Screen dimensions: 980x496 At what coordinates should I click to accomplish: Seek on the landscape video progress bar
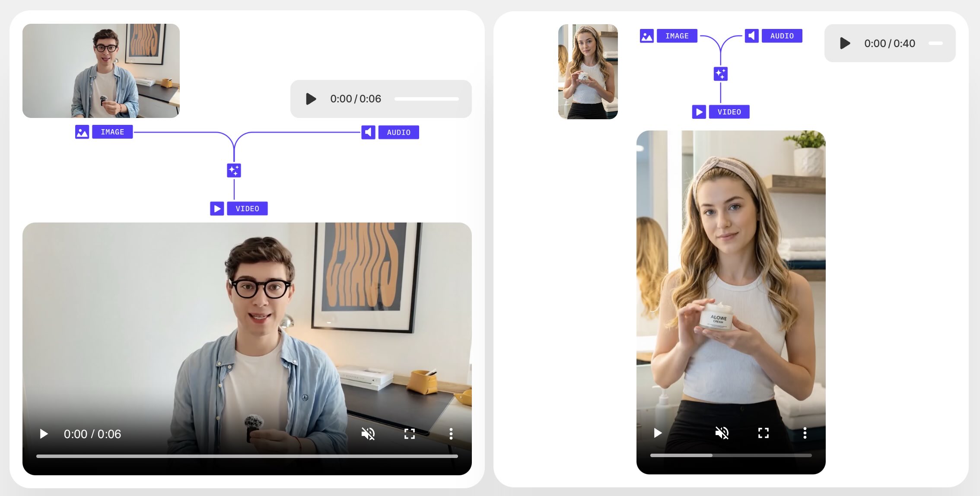[x=247, y=456]
